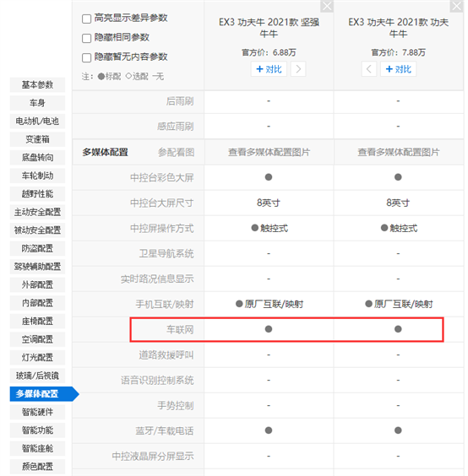
Task: Click 官方价: 7.88万 price text
Action: [x=399, y=53]
